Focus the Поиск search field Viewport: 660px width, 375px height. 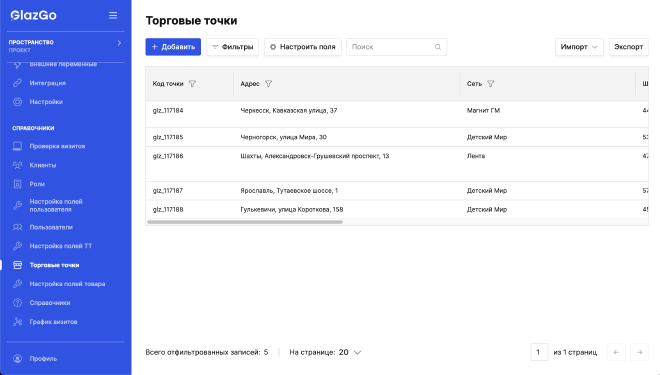pos(397,47)
